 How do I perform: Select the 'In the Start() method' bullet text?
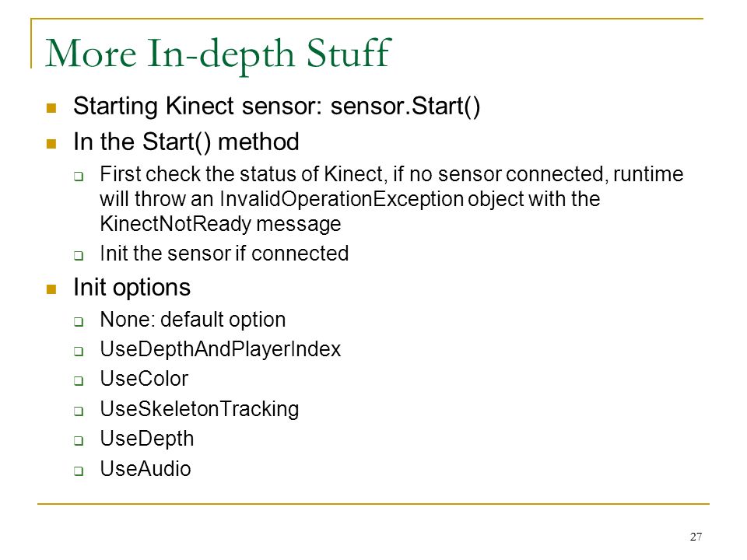click(x=186, y=142)
